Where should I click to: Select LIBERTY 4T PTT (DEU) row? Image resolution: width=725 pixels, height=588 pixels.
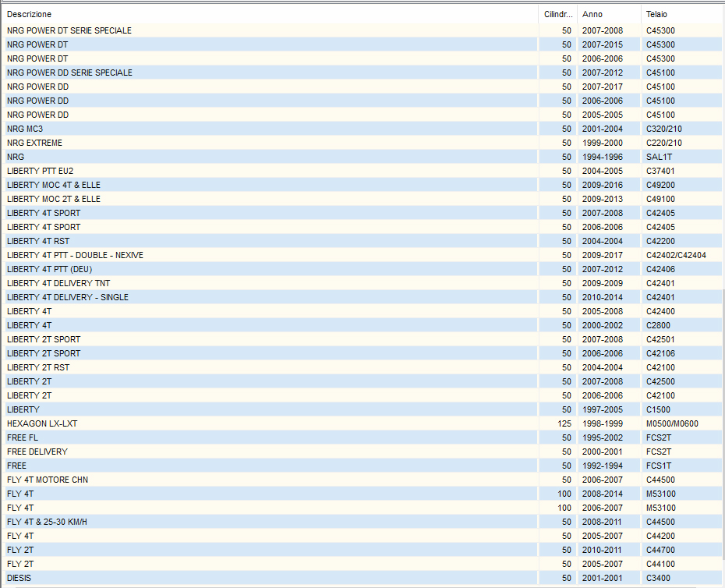362,269
